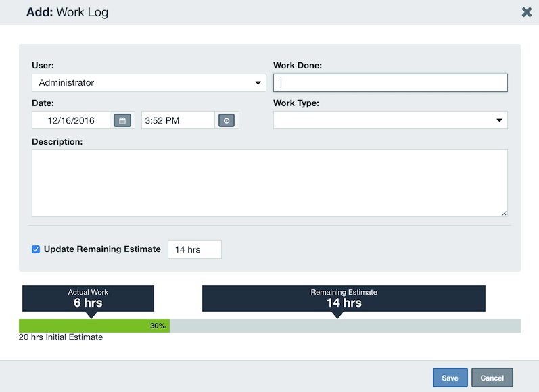The width and height of the screenshot is (539, 392).
Task: Click the Actual Work 6 hrs marker
Action: click(x=88, y=298)
